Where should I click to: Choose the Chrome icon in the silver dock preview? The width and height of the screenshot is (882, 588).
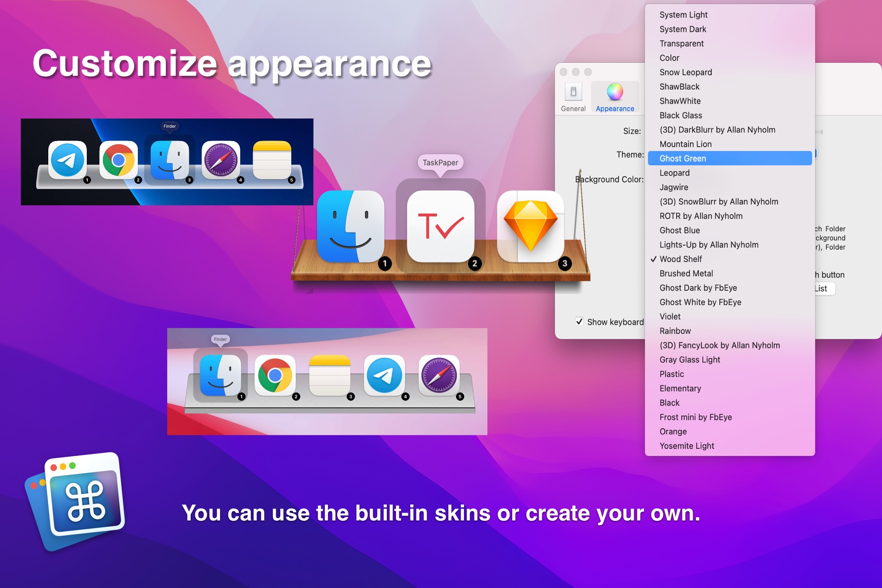click(x=275, y=375)
